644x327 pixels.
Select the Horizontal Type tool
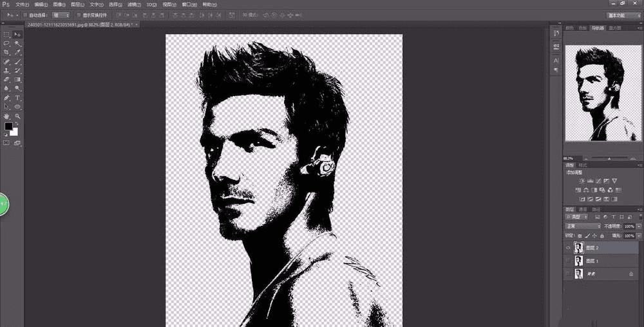(18, 97)
